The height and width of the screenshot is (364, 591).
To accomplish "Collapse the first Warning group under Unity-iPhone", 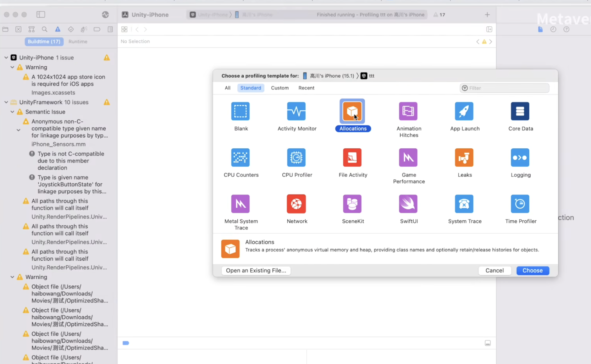I will tap(12, 67).
